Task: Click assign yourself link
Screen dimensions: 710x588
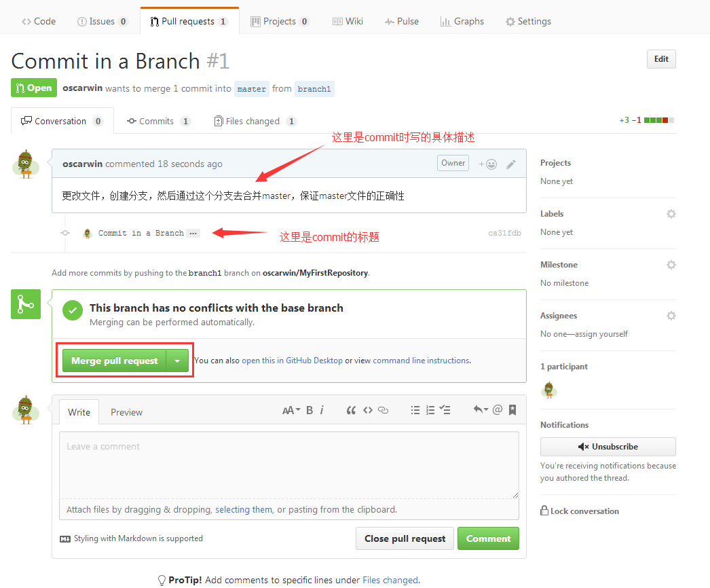Action: [x=601, y=334]
